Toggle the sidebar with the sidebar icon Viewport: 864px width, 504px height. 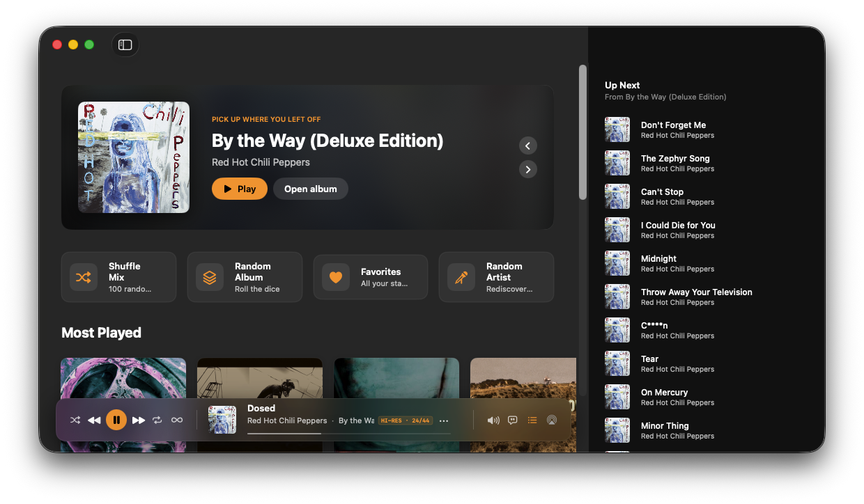[125, 44]
